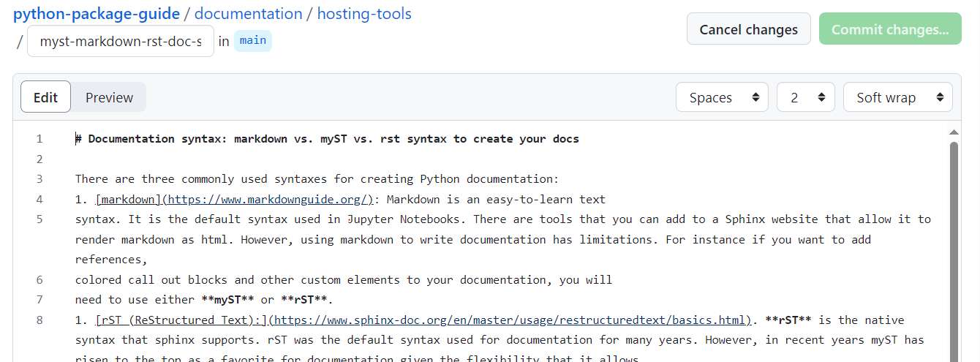The height and width of the screenshot is (362, 980).
Task: Open the Spaces indent mode dropdown
Action: (x=722, y=97)
